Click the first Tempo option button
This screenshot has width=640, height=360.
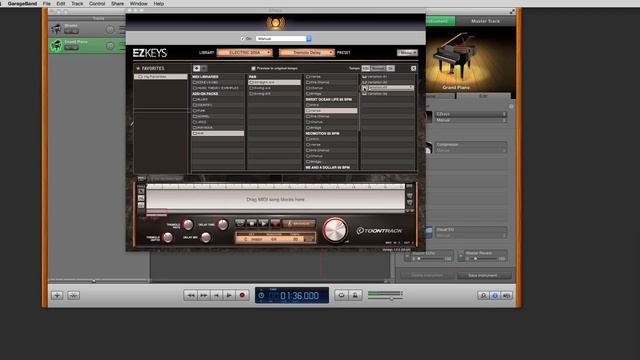click(366, 68)
